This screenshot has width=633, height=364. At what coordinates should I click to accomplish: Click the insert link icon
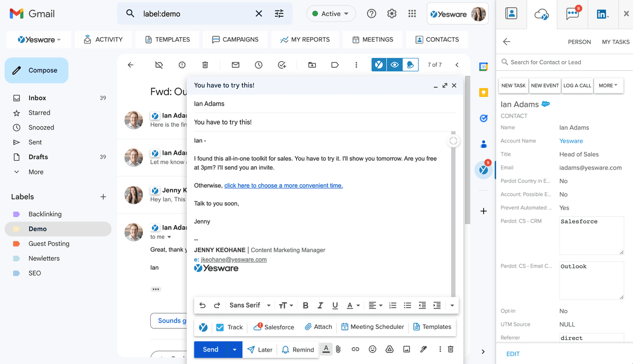click(x=355, y=349)
